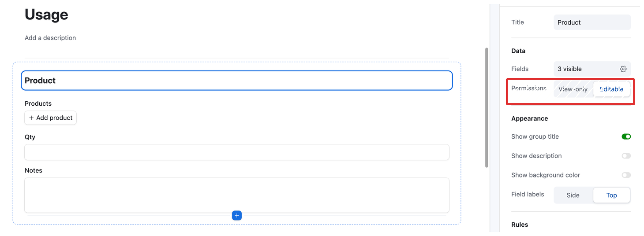Click the Usage page heading
This screenshot has height=236, width=644.
click(46, 15)
